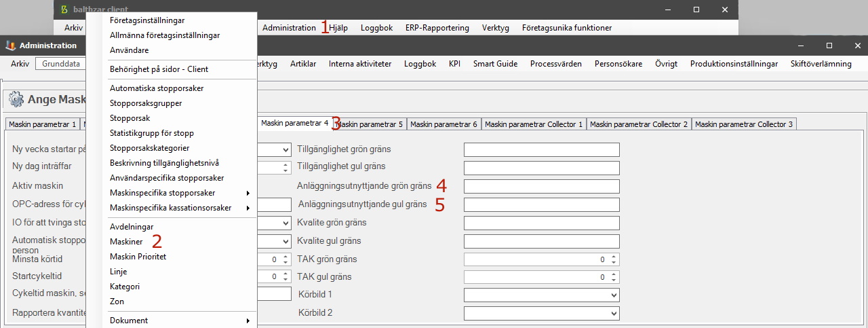Open Loggbok menu in balthzar client window
Image resolution: width=868 pixels, height=328 pixels.
click(376, 28)
